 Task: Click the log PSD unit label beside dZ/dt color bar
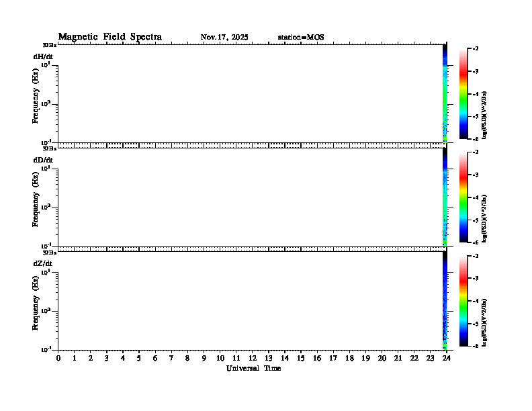point(484,322)
